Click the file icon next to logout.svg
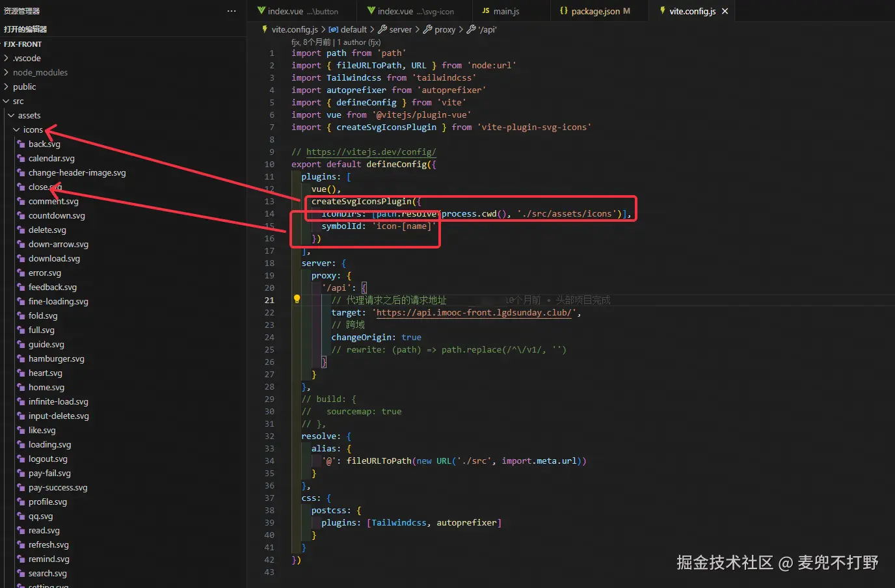This screenshot has height=588, width=895. tap(21, 459)
